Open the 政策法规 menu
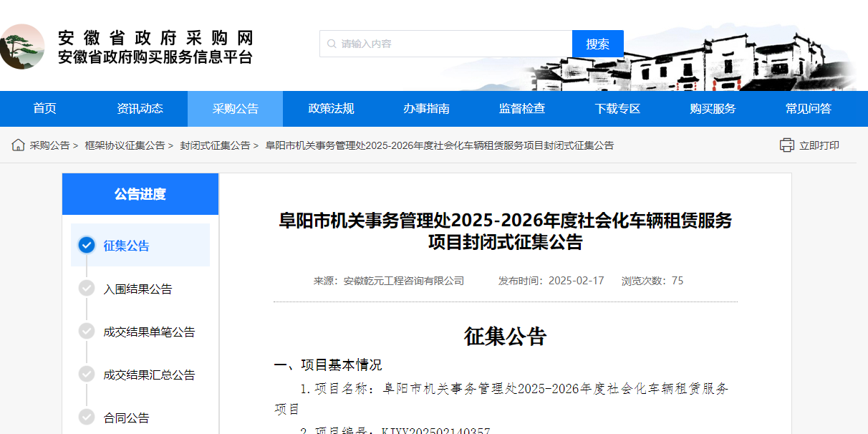The width and height of the screenshot is (868, 434). point(329,108)
